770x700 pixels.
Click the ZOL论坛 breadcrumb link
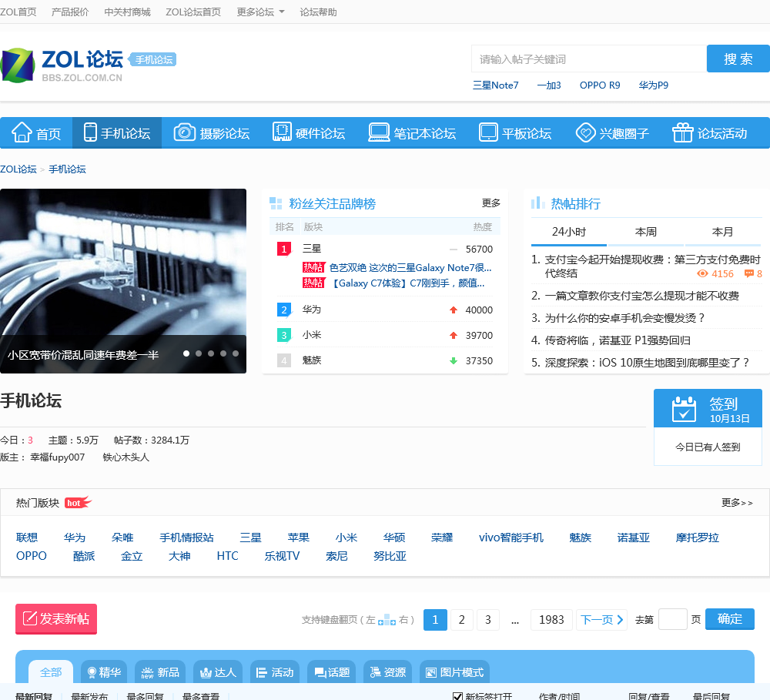tap(18, 169)
